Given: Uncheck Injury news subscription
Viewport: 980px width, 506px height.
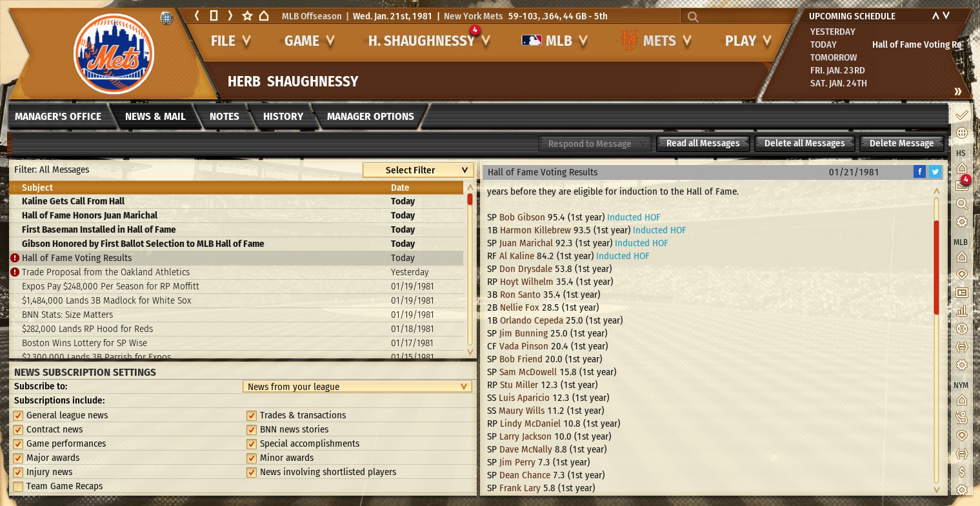Looking at the screenshot, I should tap(18, 472).
